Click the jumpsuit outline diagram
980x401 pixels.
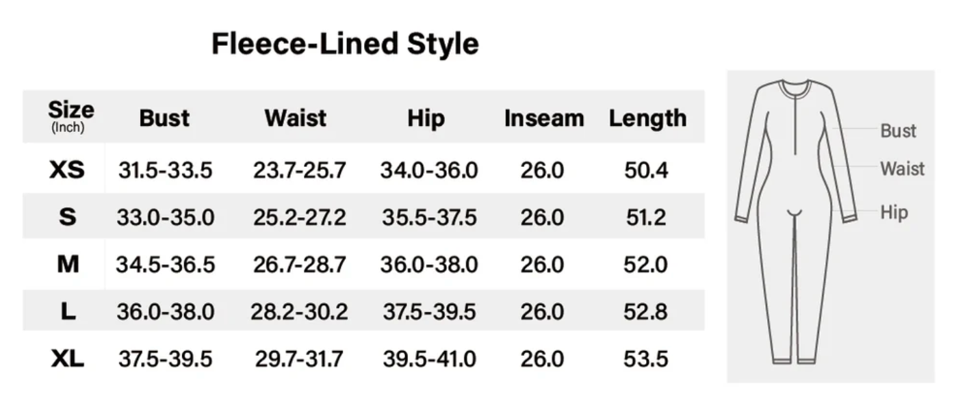(x=797, y=221)
